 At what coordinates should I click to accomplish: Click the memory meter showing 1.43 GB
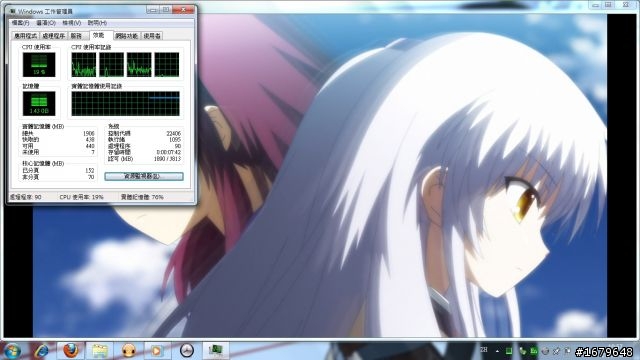coord(39,103)
